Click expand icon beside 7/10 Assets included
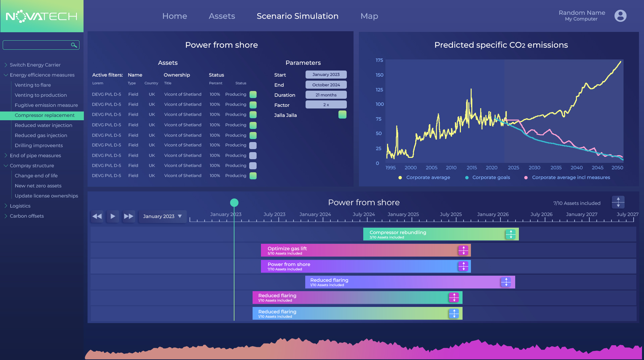Image resolution: width=644 pixels, height=360 pixels. pyautogui.click(x=618, y=203)
